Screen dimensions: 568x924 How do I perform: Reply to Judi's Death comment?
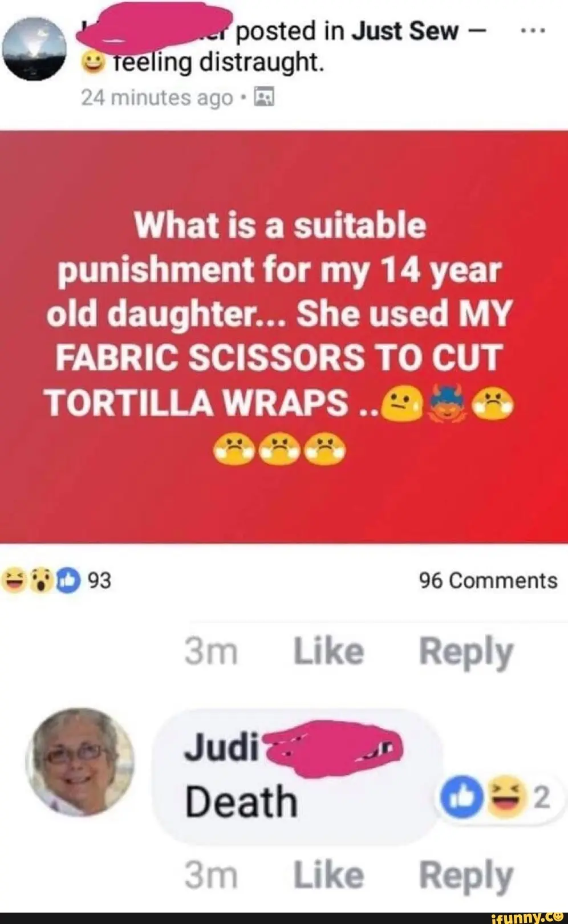(466, 876)
